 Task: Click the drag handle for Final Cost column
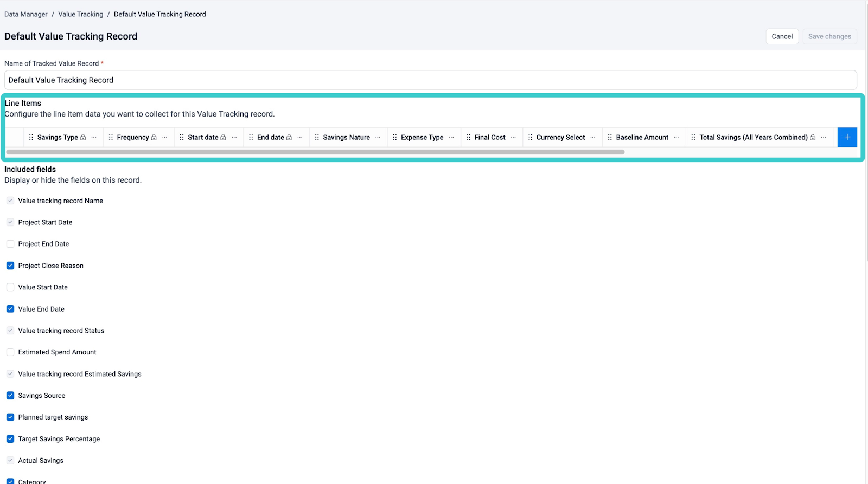pos(468,138)
